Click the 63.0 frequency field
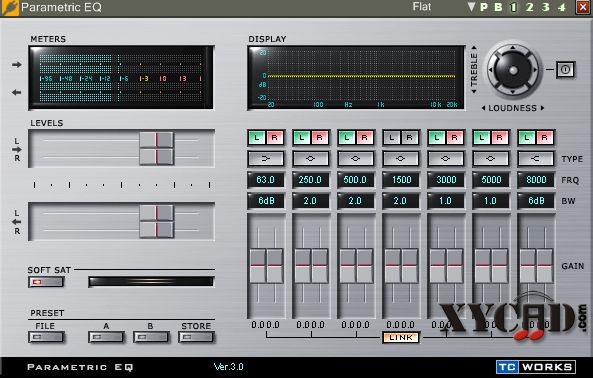The height and width of the screenshot is (378, 593). pyautogui.click(x=266, y=180)
